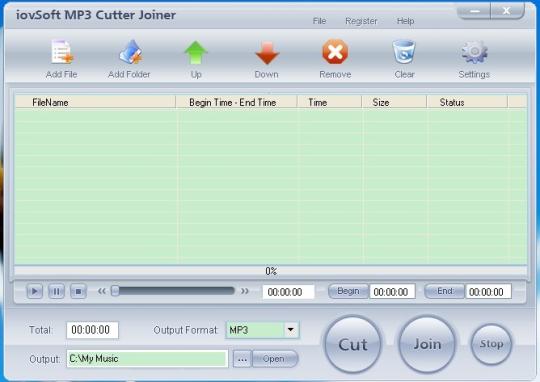Click the playback seek bar track

pyautogui.click(x=173, y=291)
